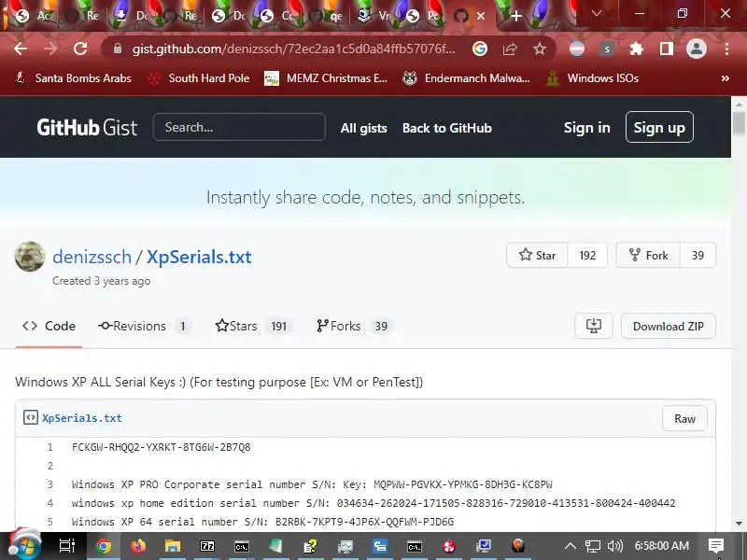Open the taskbar clock showing 6:58:00 AM

pyautogui.click(x=662, y=546)
